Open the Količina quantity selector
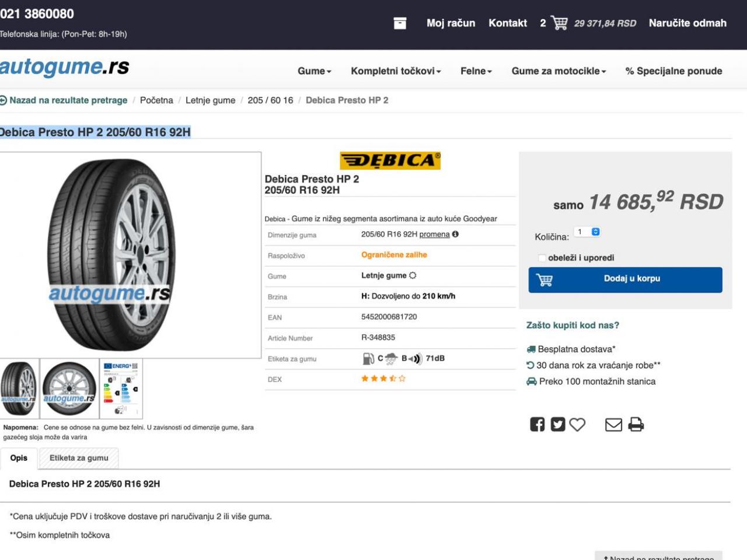This screenshot has height=560, width=747. (587, 232)
